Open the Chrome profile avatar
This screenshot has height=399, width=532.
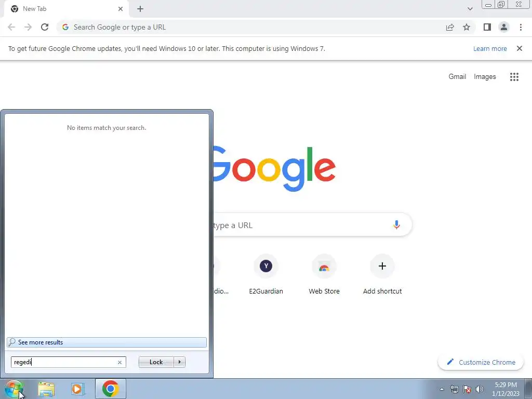pos(504,27)
